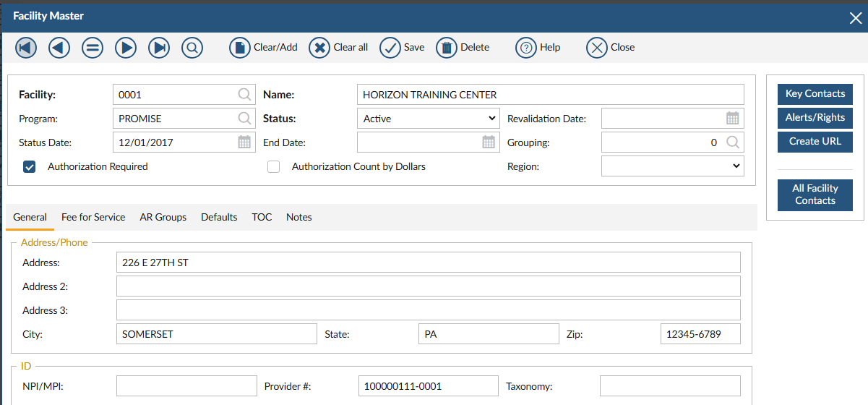
Task: Click the Alerts/Rights button
Action: click(x=815, y=118)
